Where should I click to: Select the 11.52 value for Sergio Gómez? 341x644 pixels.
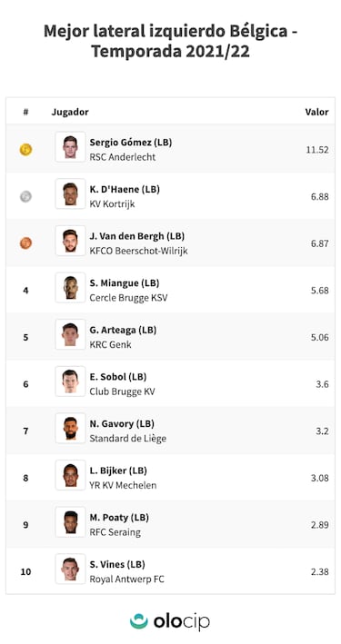point(317,150)
